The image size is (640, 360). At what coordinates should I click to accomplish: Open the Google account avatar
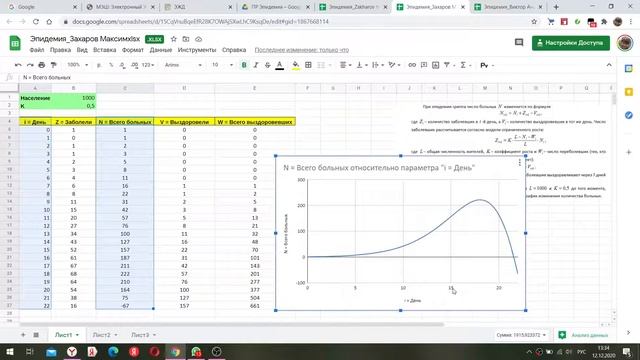coord(624,43)
